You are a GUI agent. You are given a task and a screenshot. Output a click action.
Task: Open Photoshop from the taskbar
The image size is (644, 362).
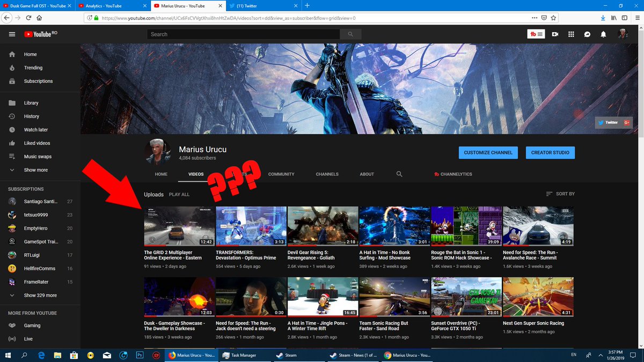pos(140,355)
